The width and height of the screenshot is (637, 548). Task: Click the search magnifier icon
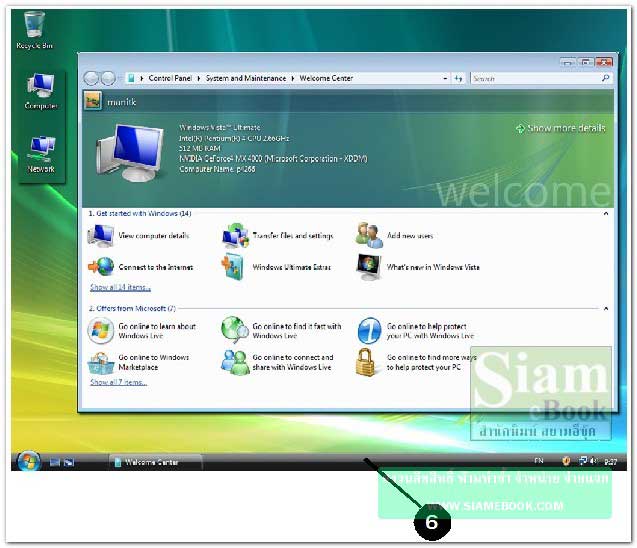coord(605,78)
